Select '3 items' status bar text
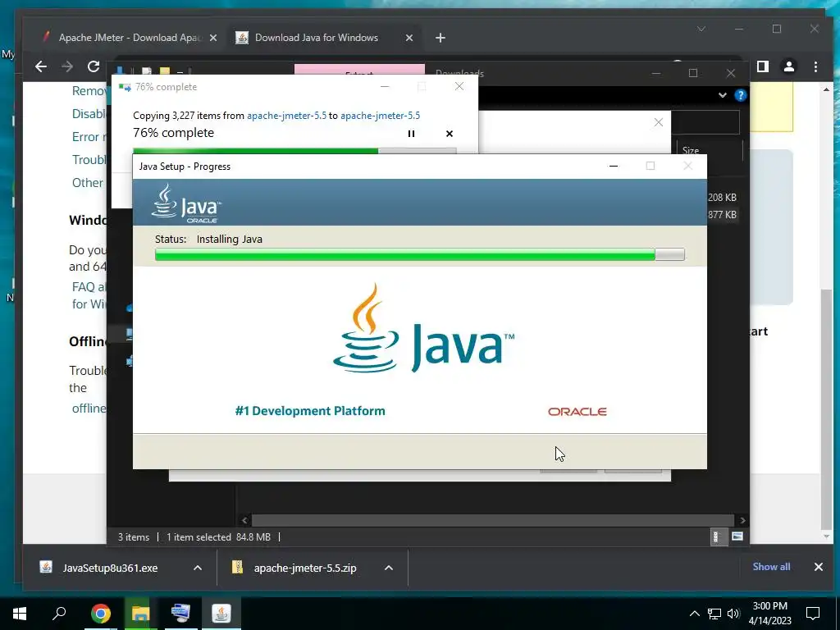The image size is (840, 630). coord(134,536)
